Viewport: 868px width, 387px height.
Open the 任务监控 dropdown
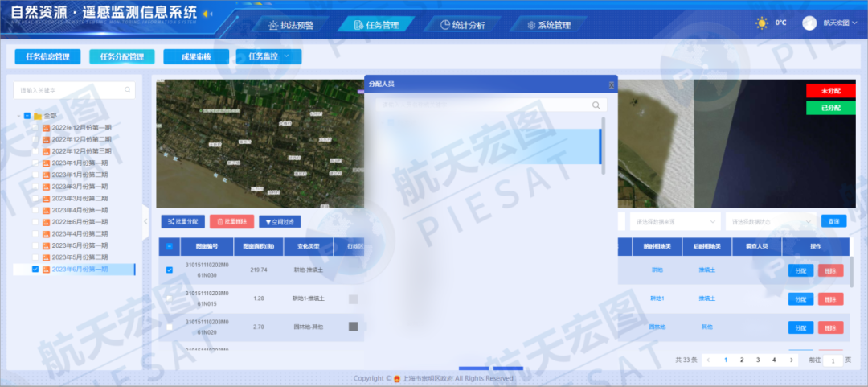click(268, 56)
